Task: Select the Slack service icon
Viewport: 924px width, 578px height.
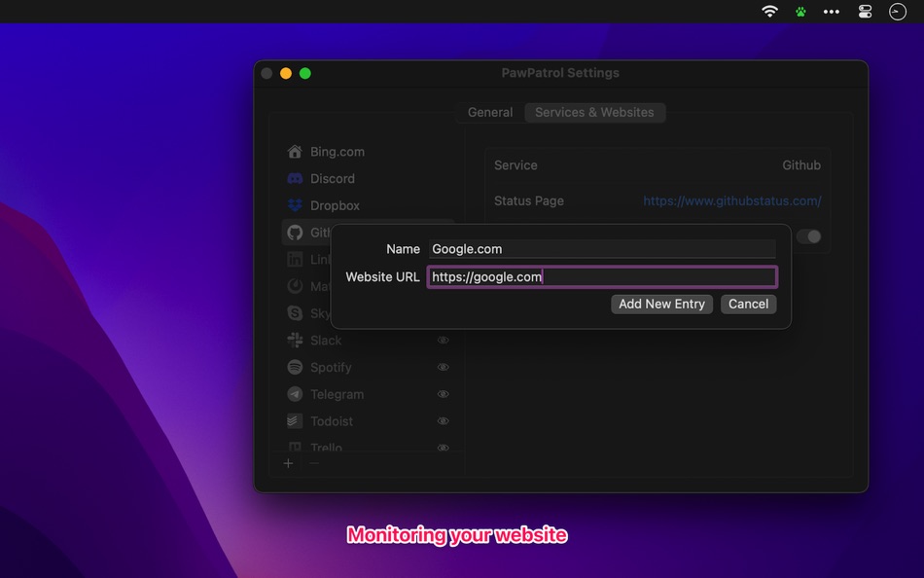Action: point(295,340)
